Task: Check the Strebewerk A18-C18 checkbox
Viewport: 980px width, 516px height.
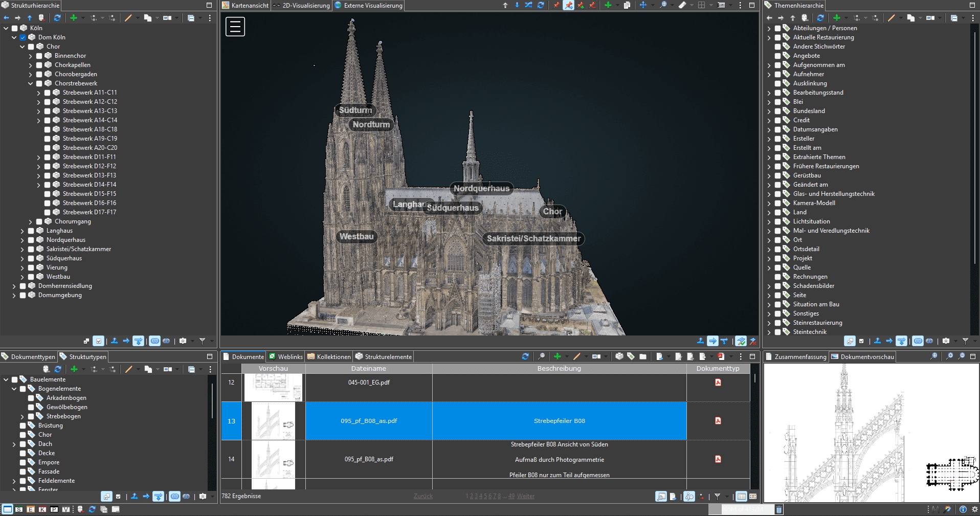Action: coord(48,129)
